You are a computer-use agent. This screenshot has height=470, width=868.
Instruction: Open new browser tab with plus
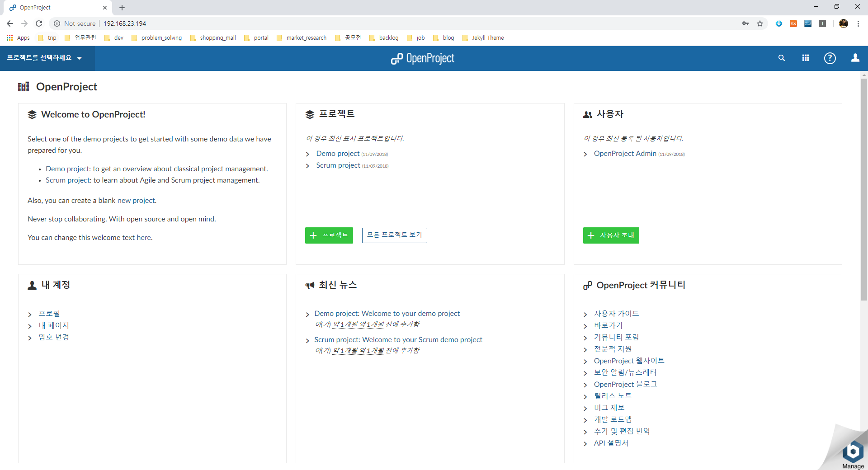(122, 8)
